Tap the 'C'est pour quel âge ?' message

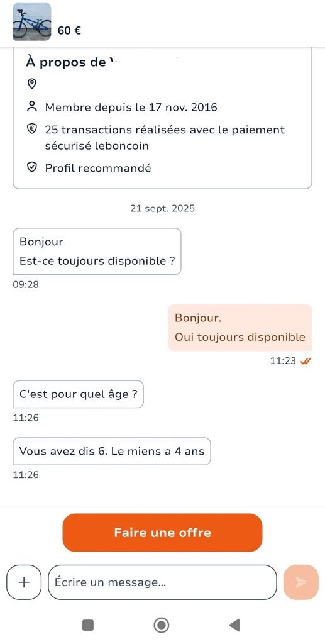pyautogui.click(x=79, y=394)
